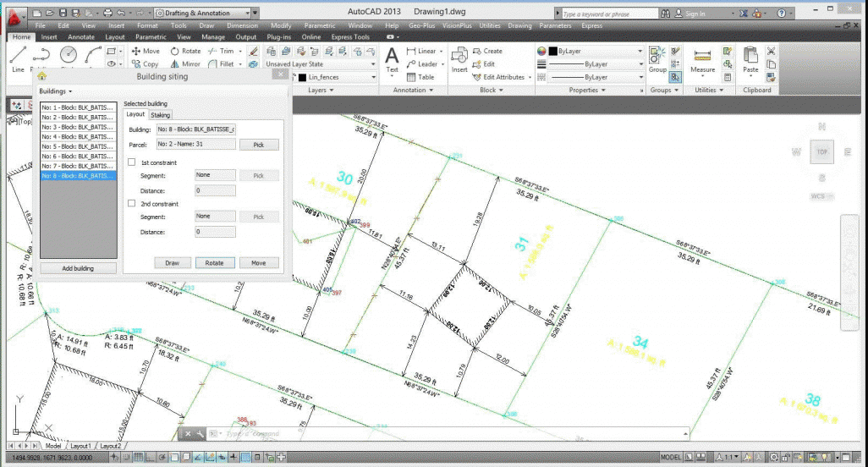This screenshot has width=868, height=467.
Task: Click the Undo arrow in quick access toolbar
Action: (122, 13)
